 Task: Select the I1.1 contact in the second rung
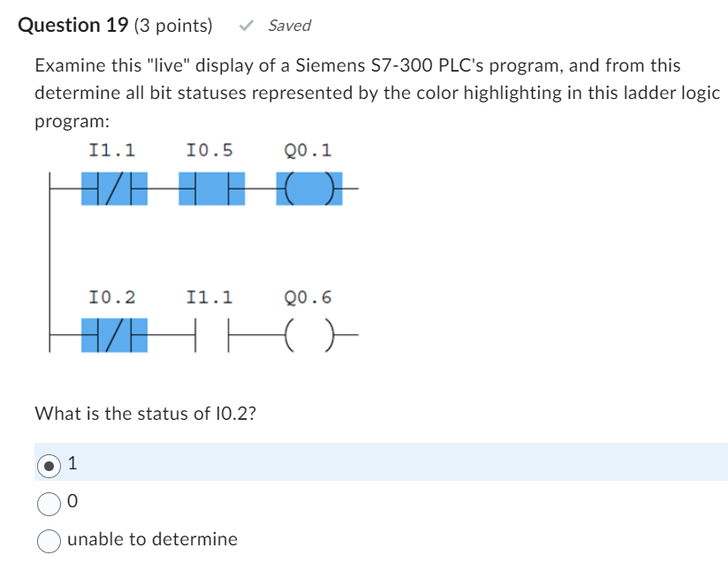click(210, 334)
